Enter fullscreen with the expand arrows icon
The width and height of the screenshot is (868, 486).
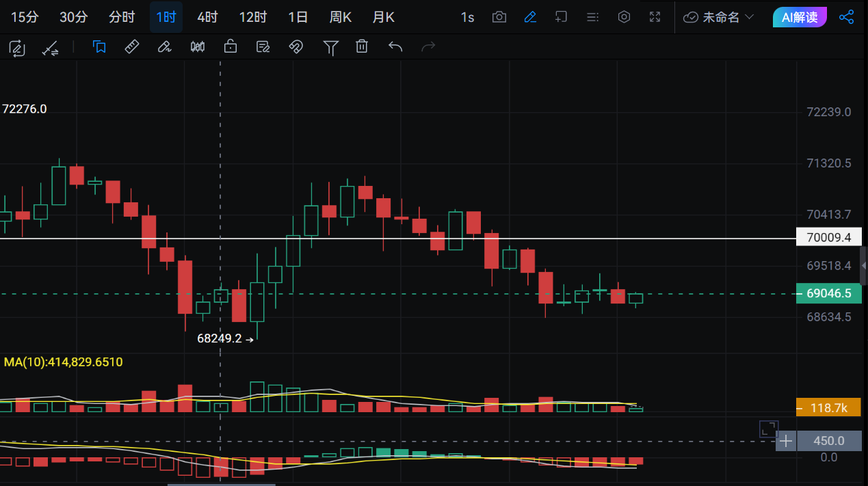click(655, 17)
